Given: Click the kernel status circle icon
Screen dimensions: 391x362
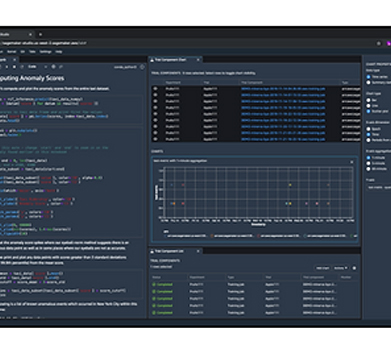Looking at the screenshot, I should (x=142, y=67).
